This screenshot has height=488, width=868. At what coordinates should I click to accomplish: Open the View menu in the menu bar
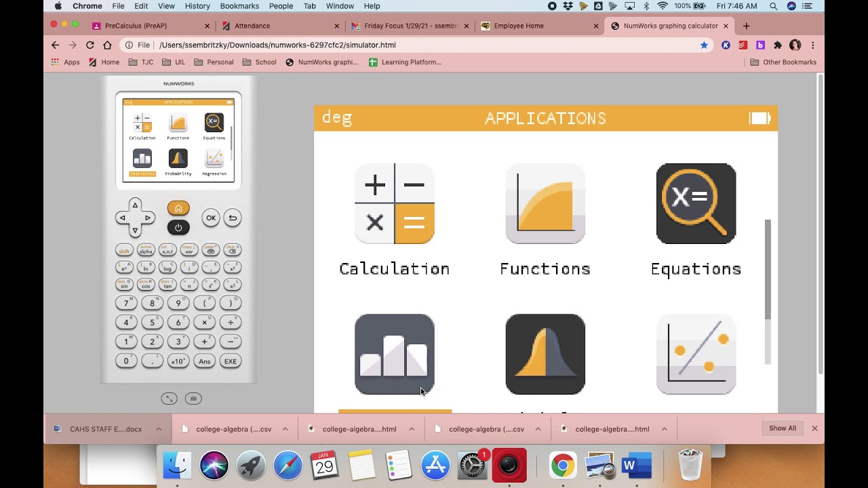(166, 6)
